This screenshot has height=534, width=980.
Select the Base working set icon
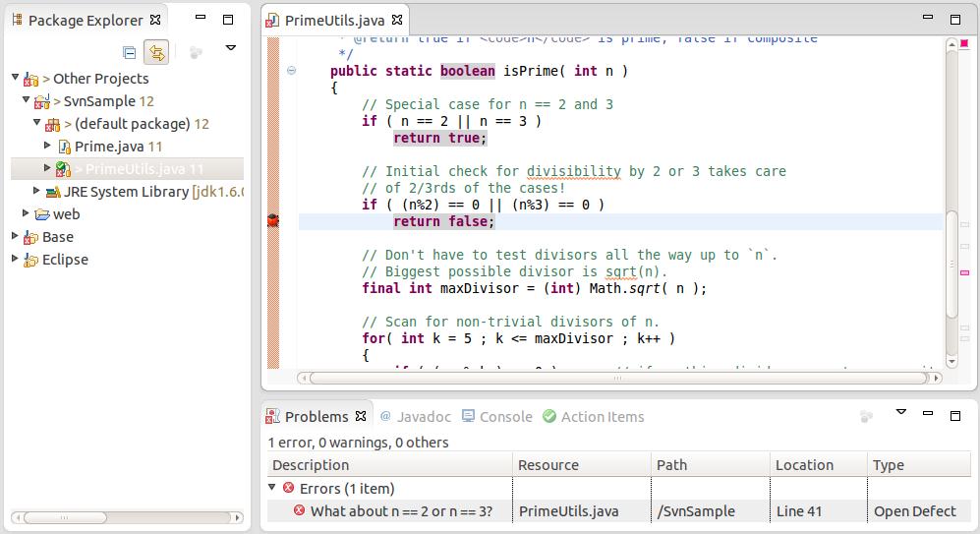tap(30, 238)
